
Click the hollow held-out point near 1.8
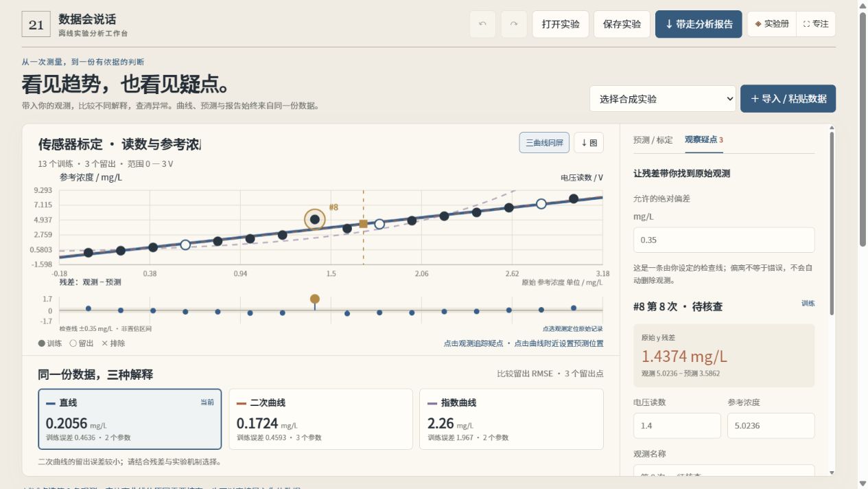click(x=379, y=224)
